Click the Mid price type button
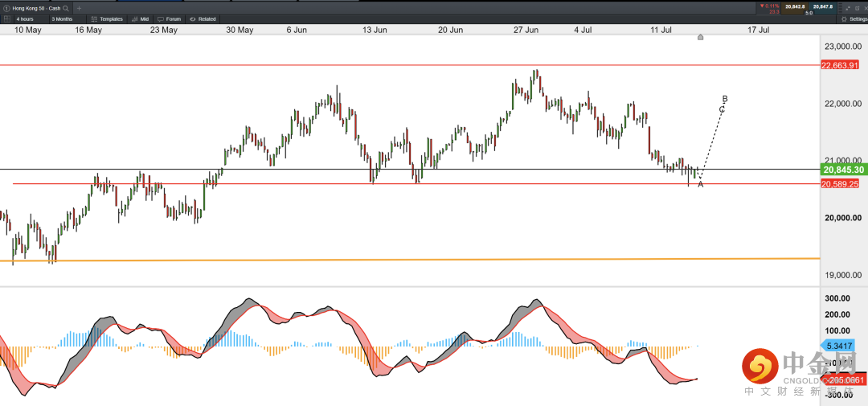868x406 pixels. pos(140,18)
